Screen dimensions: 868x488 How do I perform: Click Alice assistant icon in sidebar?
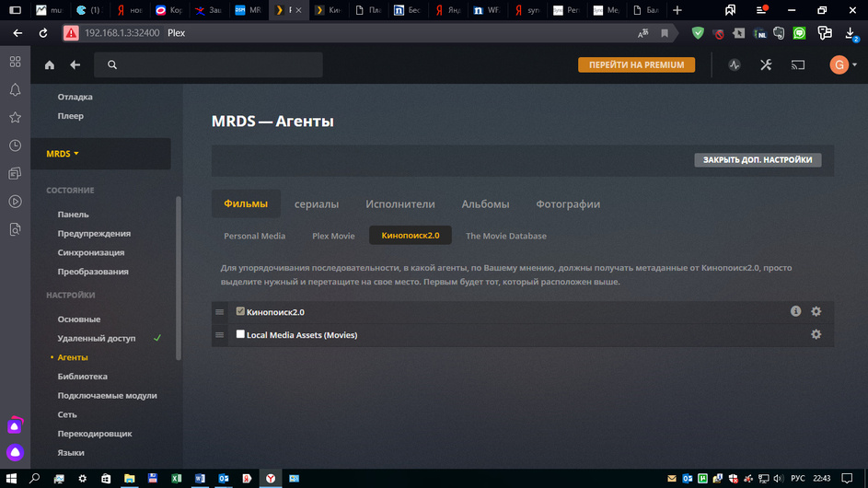coord(15,452)
